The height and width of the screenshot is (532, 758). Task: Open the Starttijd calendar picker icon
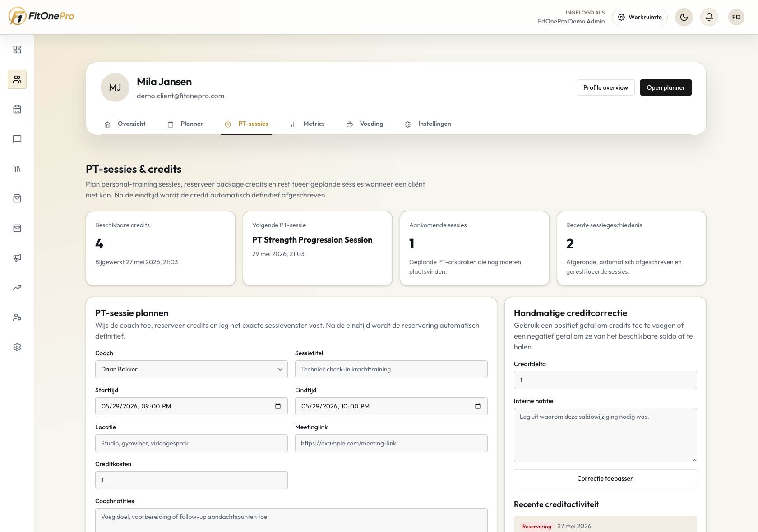pos(278,406)
